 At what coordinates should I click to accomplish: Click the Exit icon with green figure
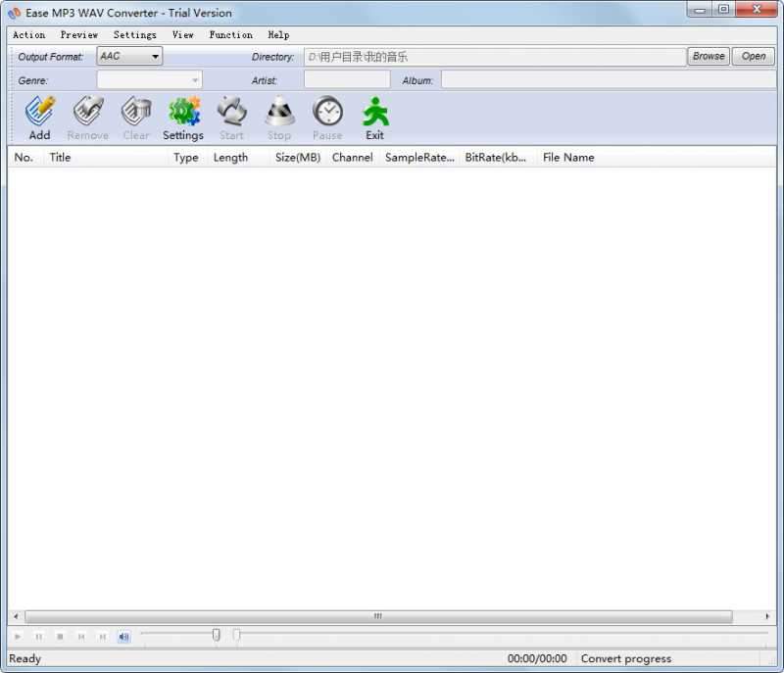(x=374, y=118)
